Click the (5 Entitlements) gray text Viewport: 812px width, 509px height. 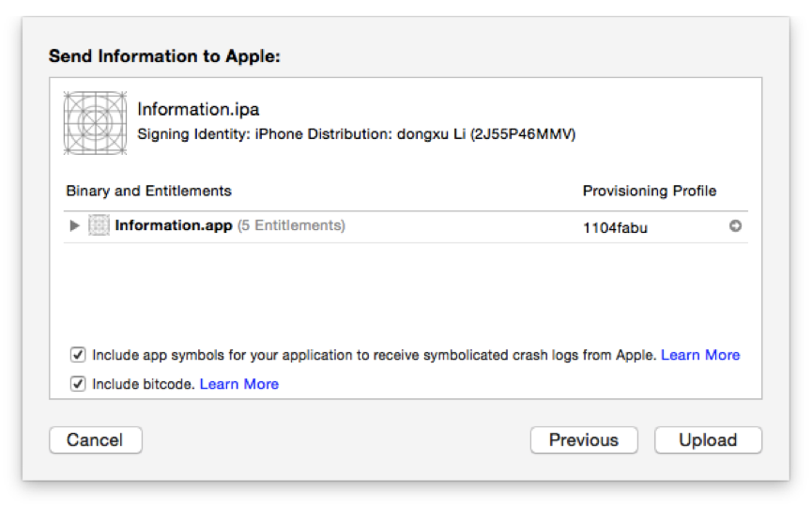coord(291,225)
